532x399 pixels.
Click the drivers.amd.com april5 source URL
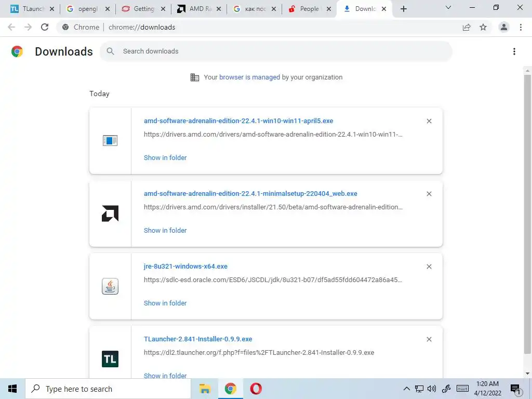(x=273, y=135)
